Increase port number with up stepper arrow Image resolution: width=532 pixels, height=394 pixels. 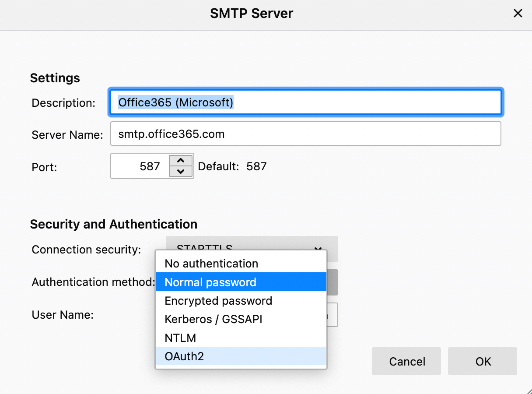coord(181,160)
